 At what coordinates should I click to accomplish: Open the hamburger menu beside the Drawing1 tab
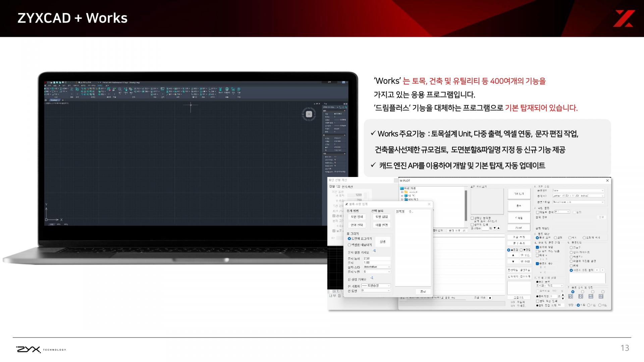point(46,100)
